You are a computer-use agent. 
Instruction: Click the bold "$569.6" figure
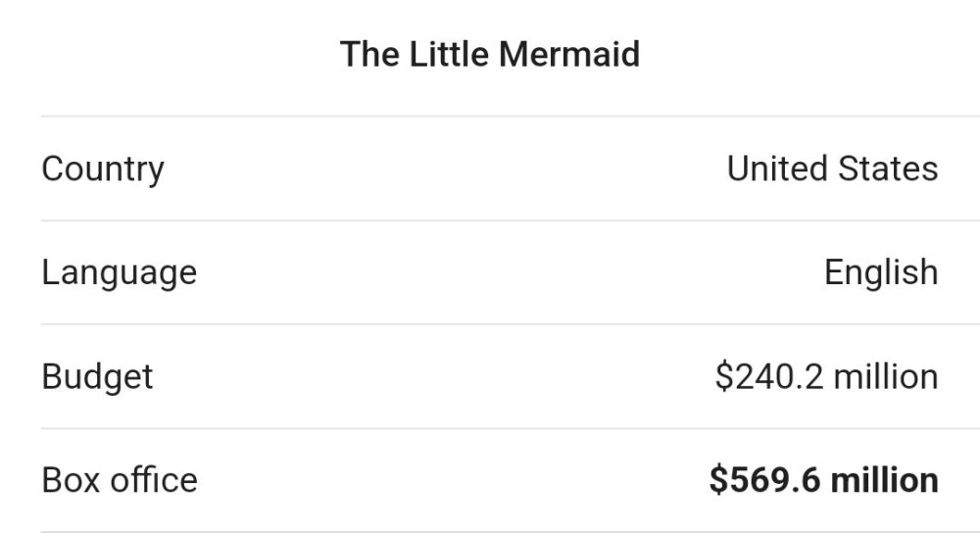[764, 480]
